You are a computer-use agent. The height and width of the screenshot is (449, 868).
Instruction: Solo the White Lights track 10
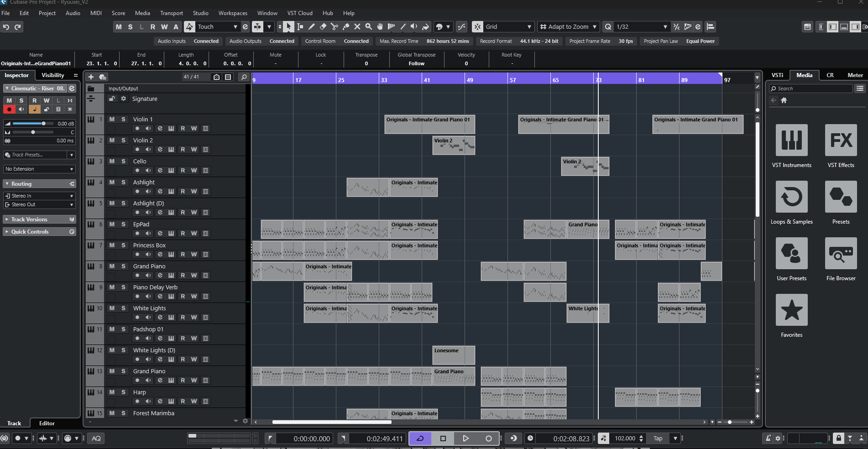coord(123,308)
